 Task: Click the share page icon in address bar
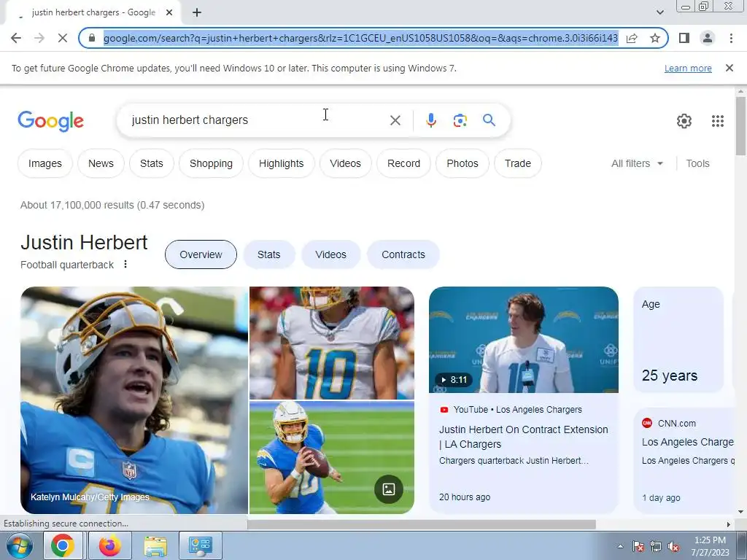[x=632, y=38]
